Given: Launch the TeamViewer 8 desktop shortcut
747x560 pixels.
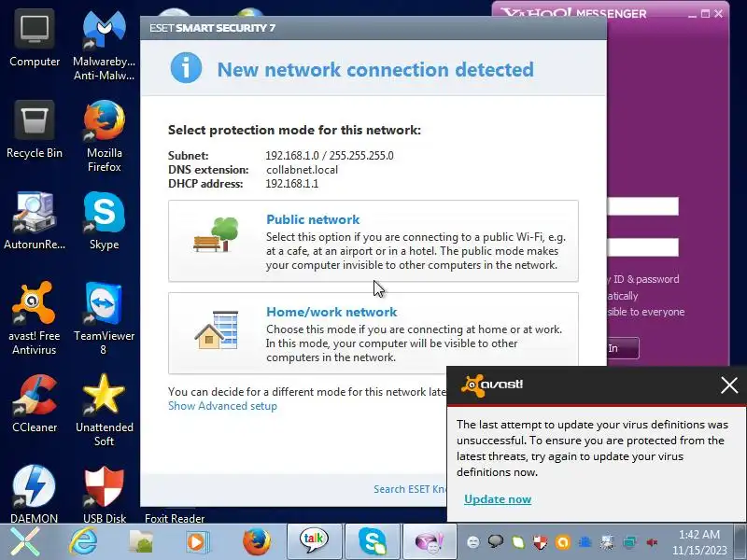Looking at the screenshot, I should click(104, 318).
